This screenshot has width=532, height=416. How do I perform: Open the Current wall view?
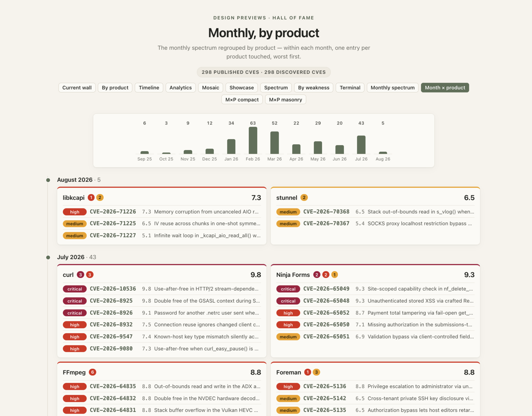point(77,87)
